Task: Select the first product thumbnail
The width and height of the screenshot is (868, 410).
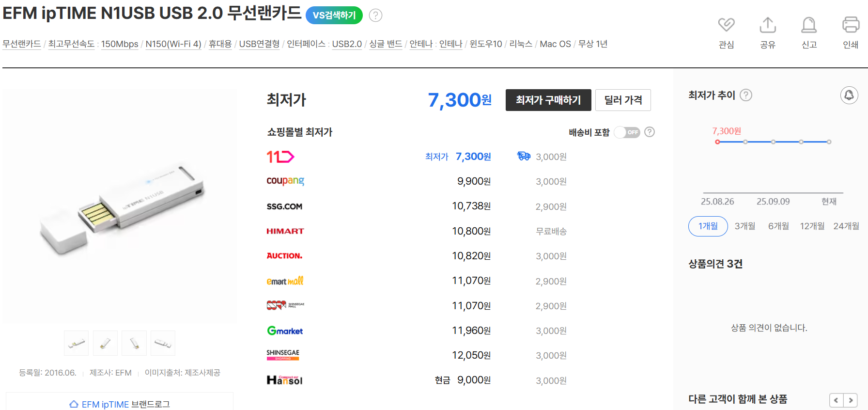Action: tap(77, 343)
